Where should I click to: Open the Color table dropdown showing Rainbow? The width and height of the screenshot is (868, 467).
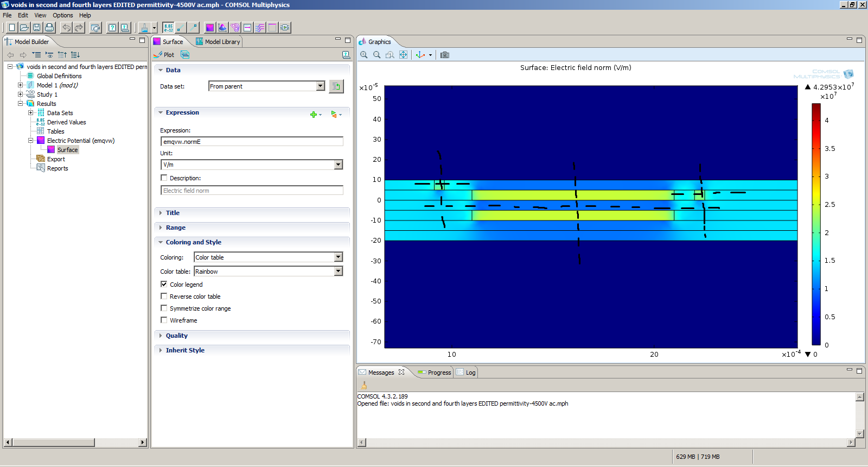(x=338, y=271)
